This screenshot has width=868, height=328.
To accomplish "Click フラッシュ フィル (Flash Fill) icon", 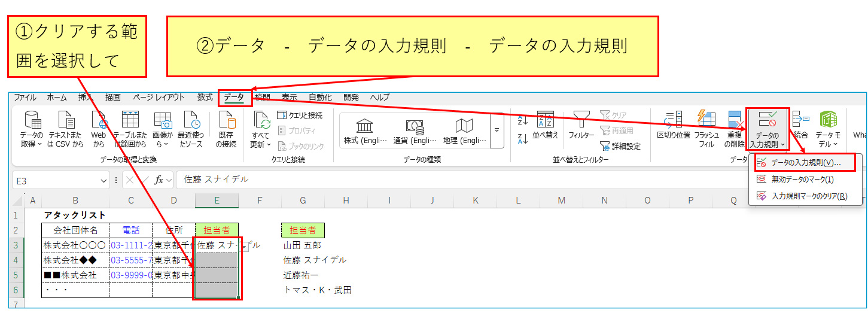I will [x=706, y=120].
